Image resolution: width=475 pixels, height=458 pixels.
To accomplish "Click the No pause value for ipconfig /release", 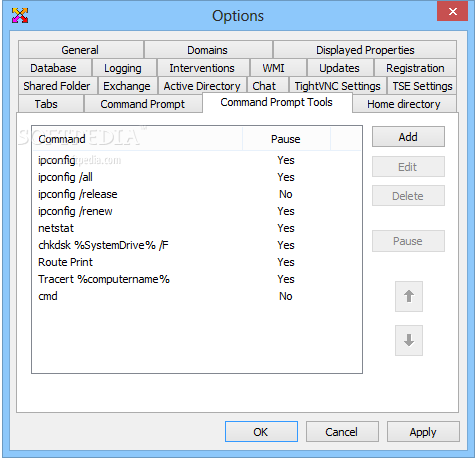I will [x=286, y=194].
